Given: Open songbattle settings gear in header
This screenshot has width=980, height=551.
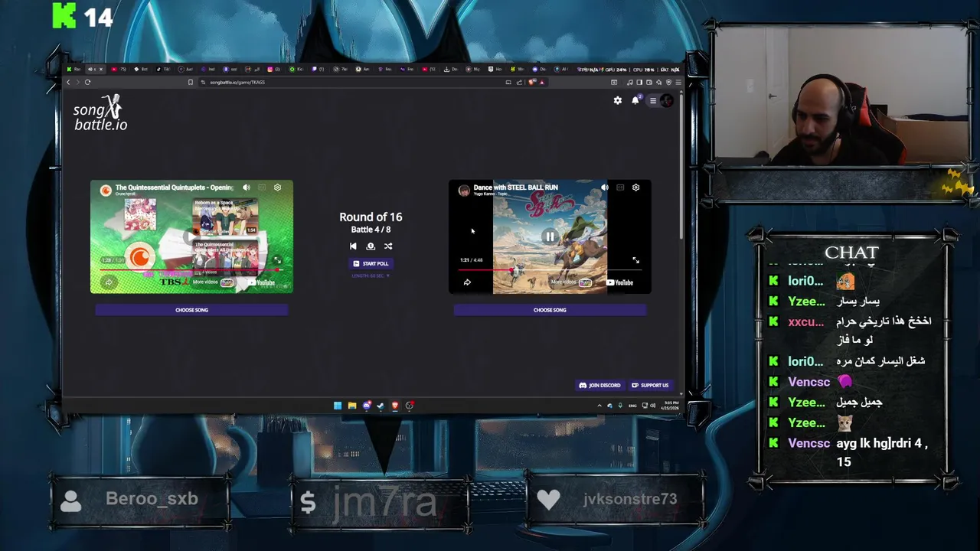Looking at the screenshot, I should pyautogui.click(x=618, y=100).
